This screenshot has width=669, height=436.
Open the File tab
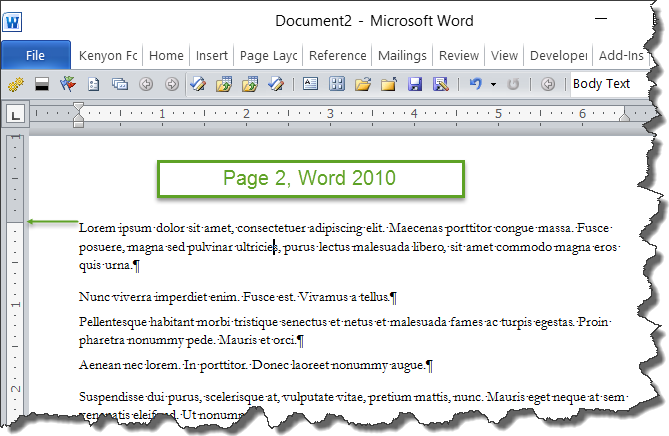coord(35,55)
